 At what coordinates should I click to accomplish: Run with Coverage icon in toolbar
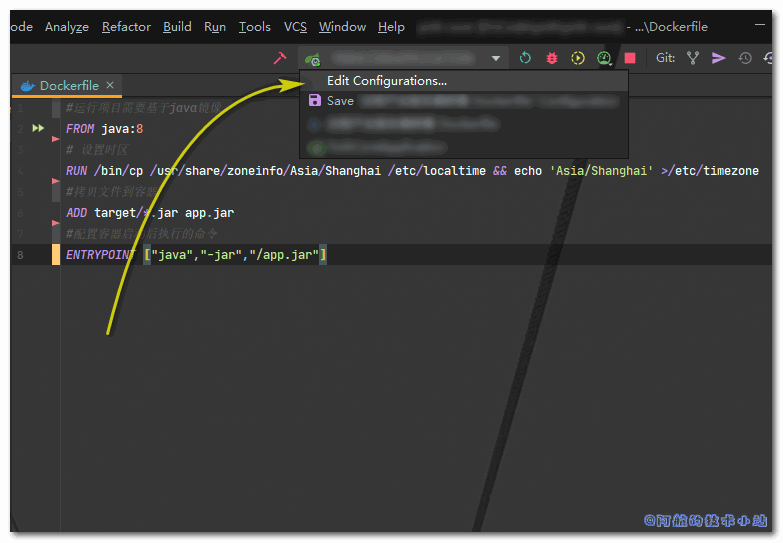(578, 59)
